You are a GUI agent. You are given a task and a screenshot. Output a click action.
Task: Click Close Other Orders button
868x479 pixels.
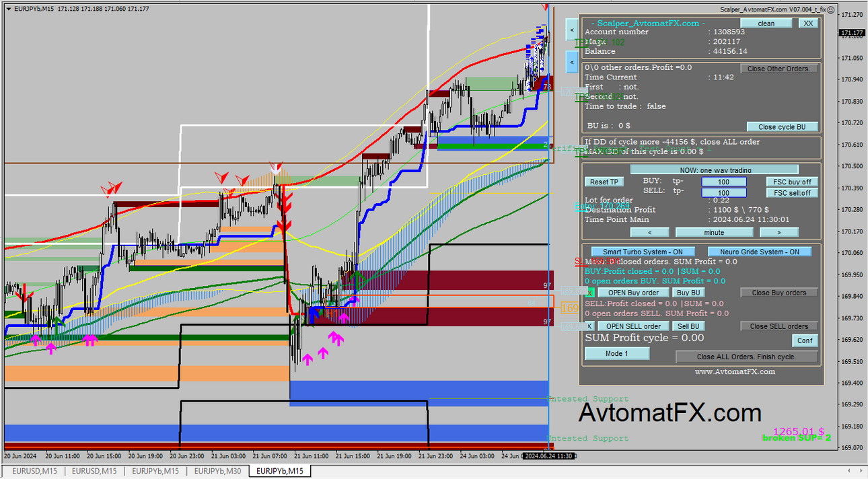pos(779,69)
